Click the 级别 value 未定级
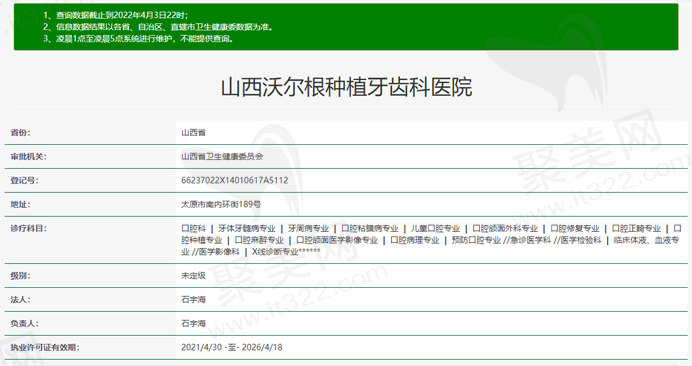 [193, 275]
